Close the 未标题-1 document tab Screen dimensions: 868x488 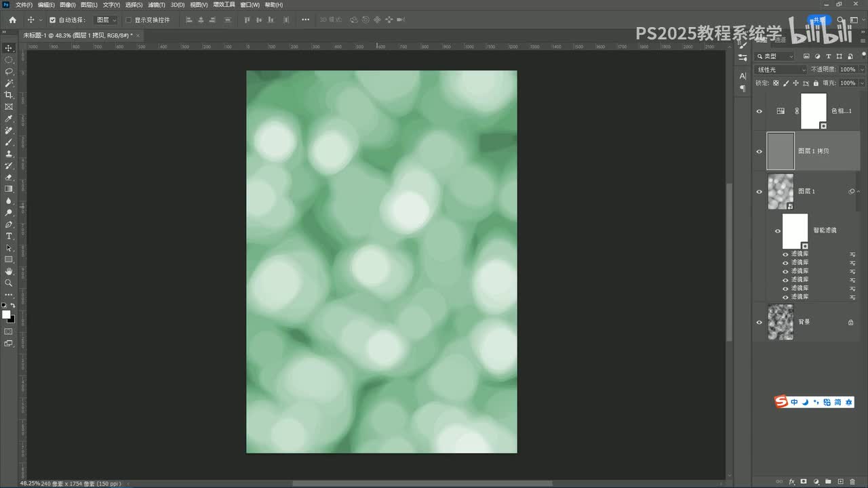(138, 35)
